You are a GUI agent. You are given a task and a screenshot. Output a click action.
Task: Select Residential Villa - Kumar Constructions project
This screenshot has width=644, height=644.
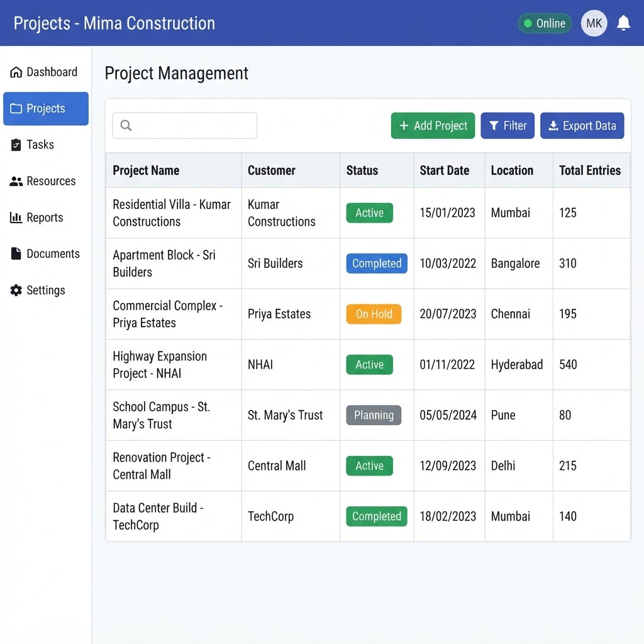click(172, 213)
